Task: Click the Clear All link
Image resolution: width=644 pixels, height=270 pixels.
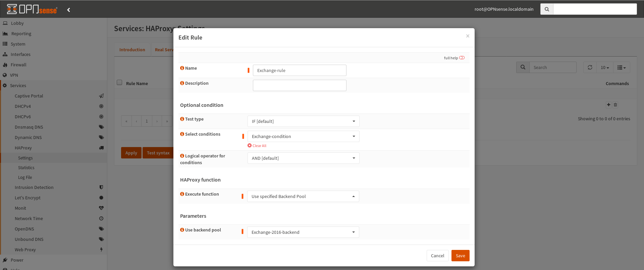Action: point(257,146)
